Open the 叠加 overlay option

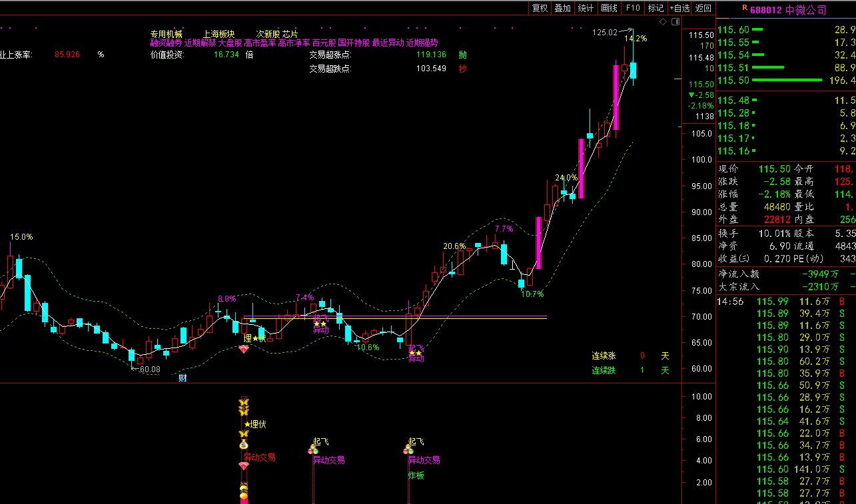point(563,8)
